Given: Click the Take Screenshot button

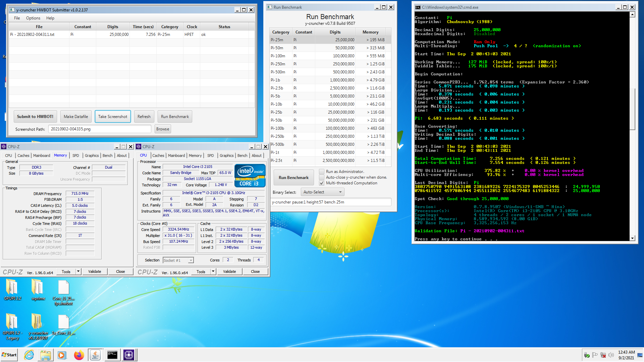Looking at the screenshot, I should point(113,117).
